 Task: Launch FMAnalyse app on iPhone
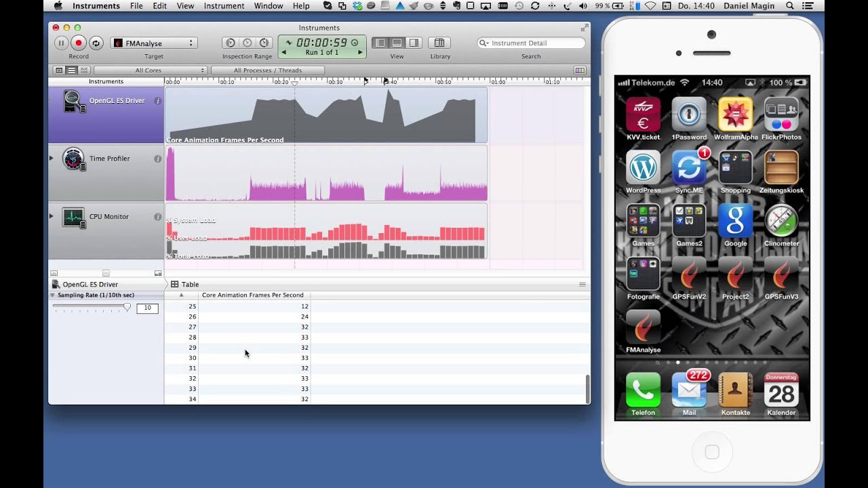(x=643, y=327)
